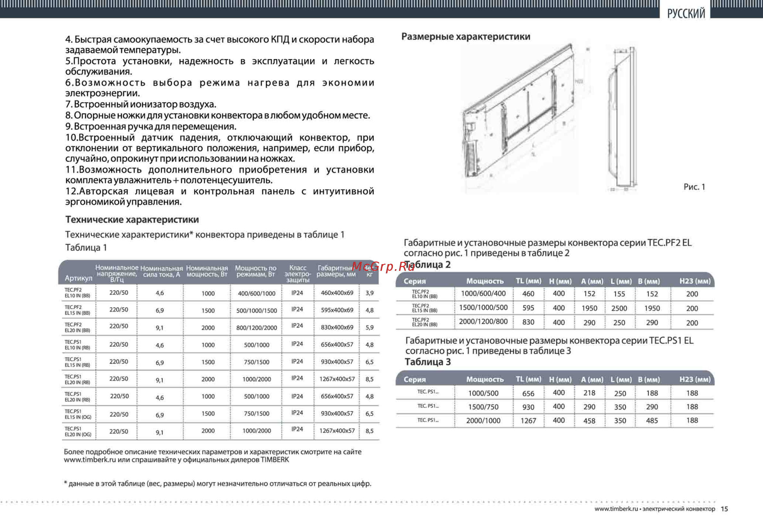This screenshot has width=763, height=532.
Task: Click the asterisk footnote about weight and dimensions
Action: (x=218, y=484)
